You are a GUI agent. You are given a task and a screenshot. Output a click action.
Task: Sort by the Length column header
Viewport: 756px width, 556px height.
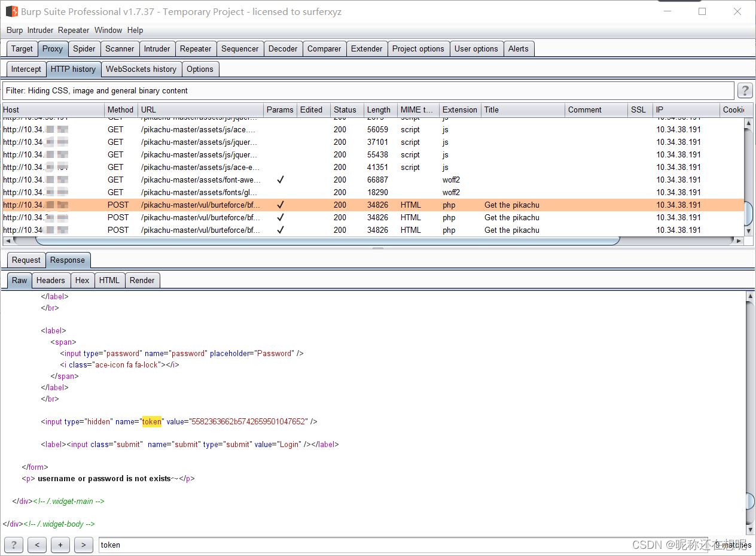[379, 110]
